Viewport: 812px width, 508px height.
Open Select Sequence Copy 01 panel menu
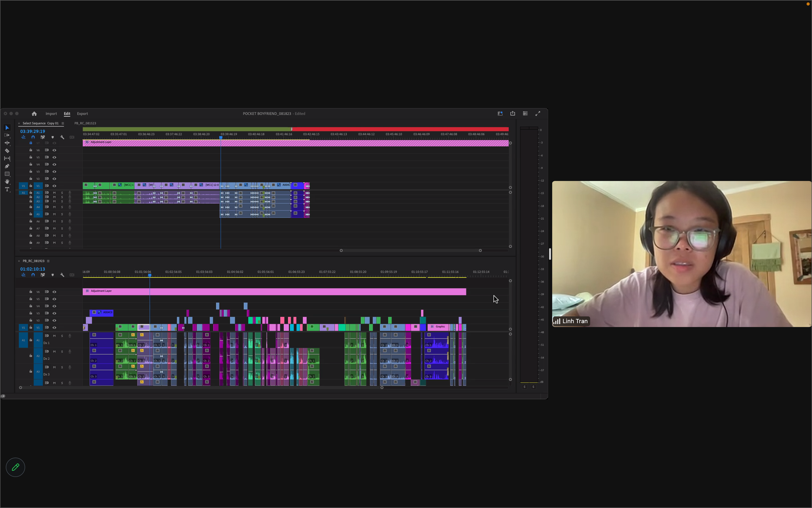click(63, 123)
